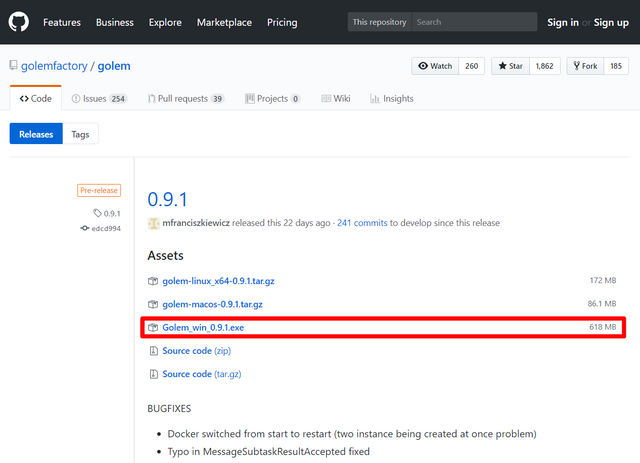This screenshot has height=463, width=640.
Task: Open the golemfactory owner link
Action: point(54,66)
